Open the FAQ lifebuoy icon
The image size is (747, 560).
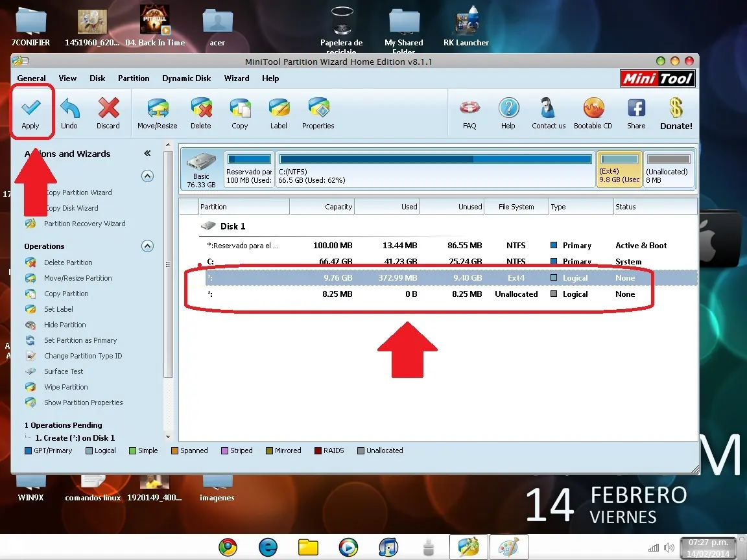click(469, 113)
